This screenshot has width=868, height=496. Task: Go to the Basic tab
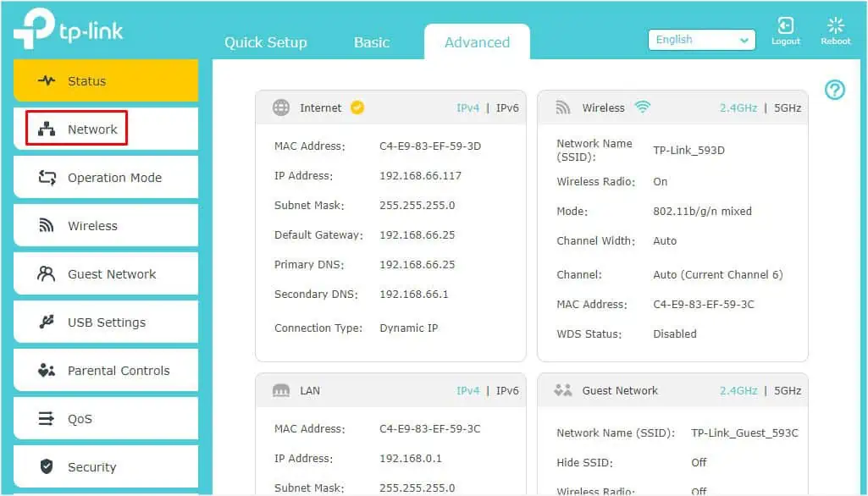point(371,42)
